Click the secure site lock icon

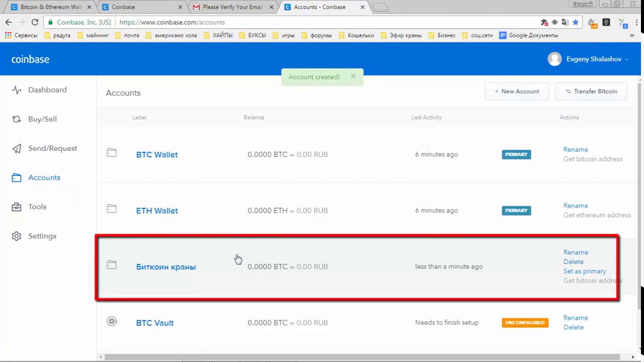pos(50,22)
